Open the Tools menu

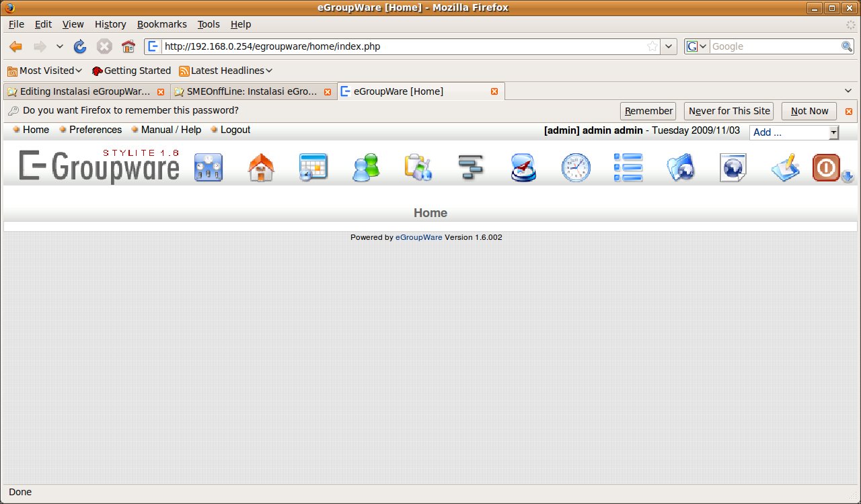pos(209,24)
